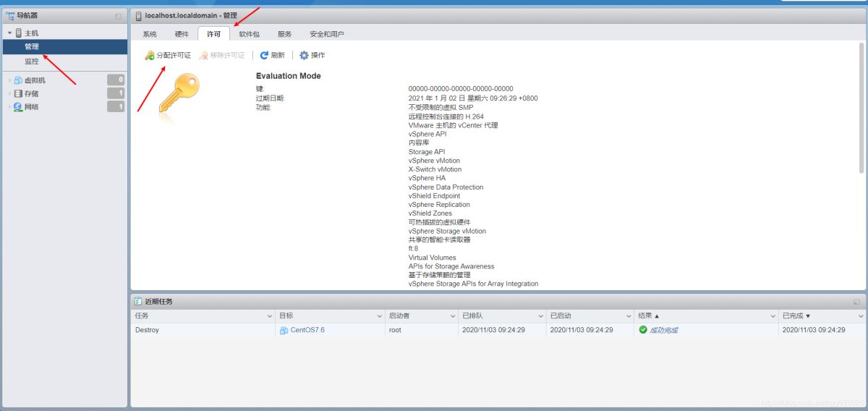Open the target (目标) column dropdown arrow
868x411 pixels.
click(x=379, y=316)
